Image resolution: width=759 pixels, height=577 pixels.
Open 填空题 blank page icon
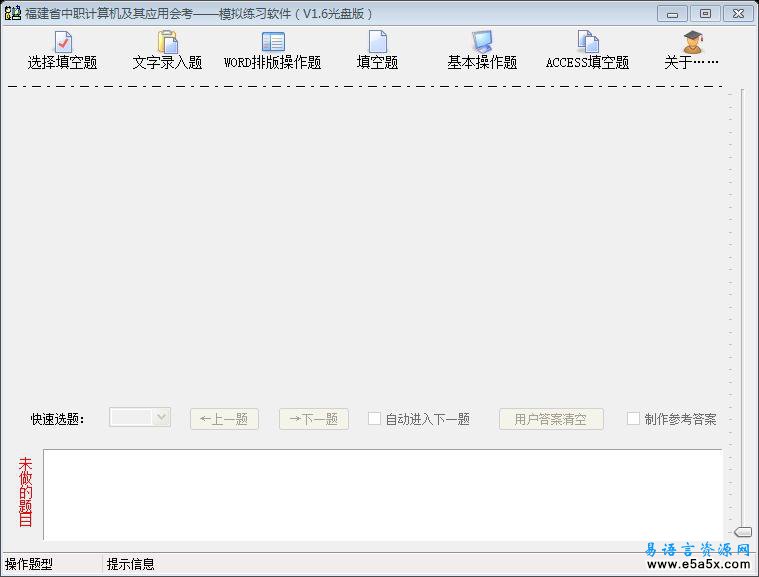(x=378, y=42)
